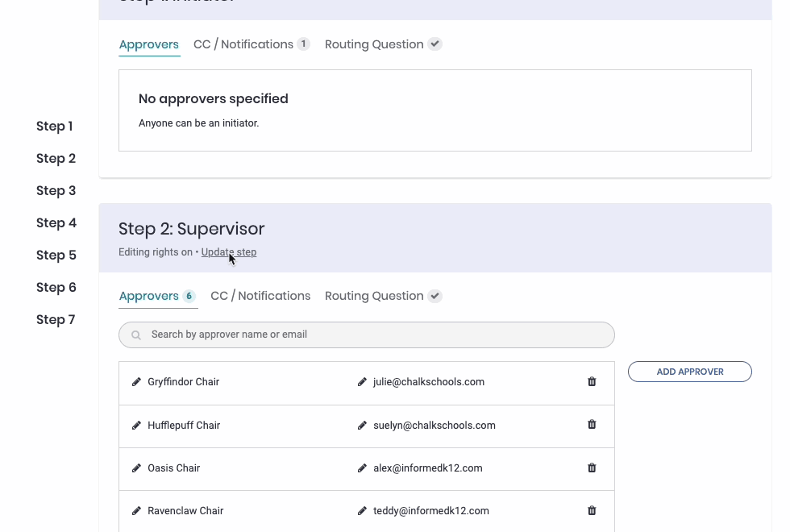
Task: Switch to Step 2 CC / Notifications tab
Action: 260,296
